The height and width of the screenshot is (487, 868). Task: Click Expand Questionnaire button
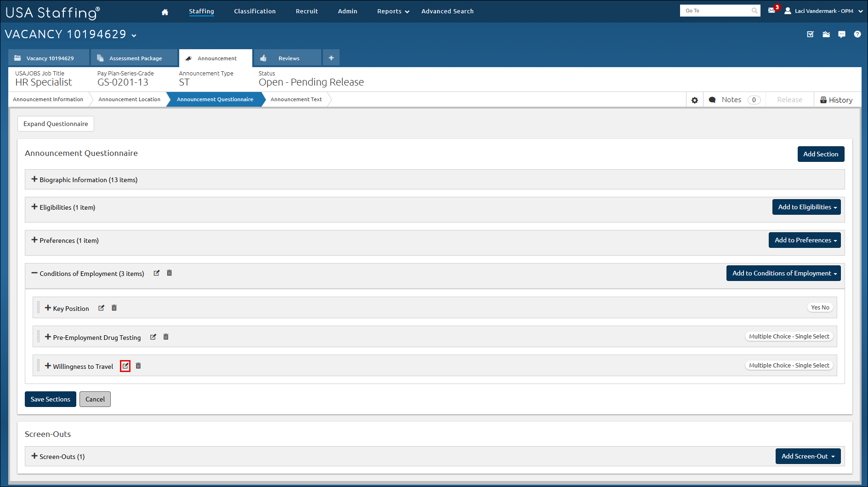(x=56, y=124)
